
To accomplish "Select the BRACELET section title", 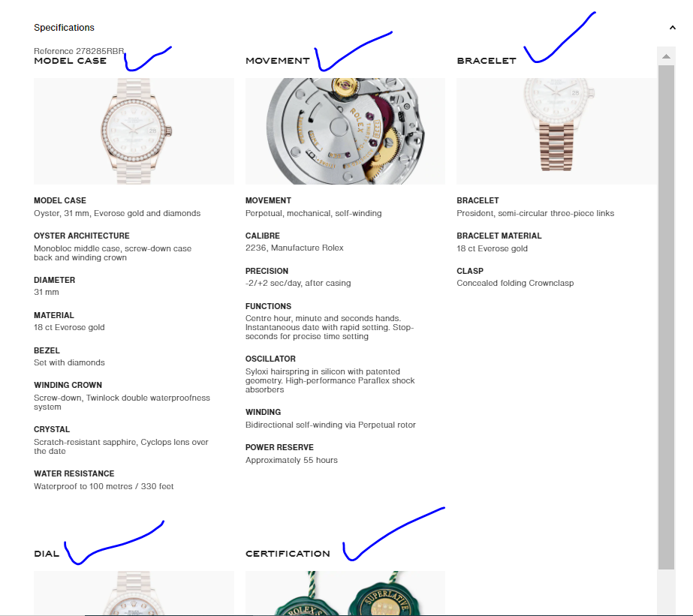I will click(x=487, y=61).
